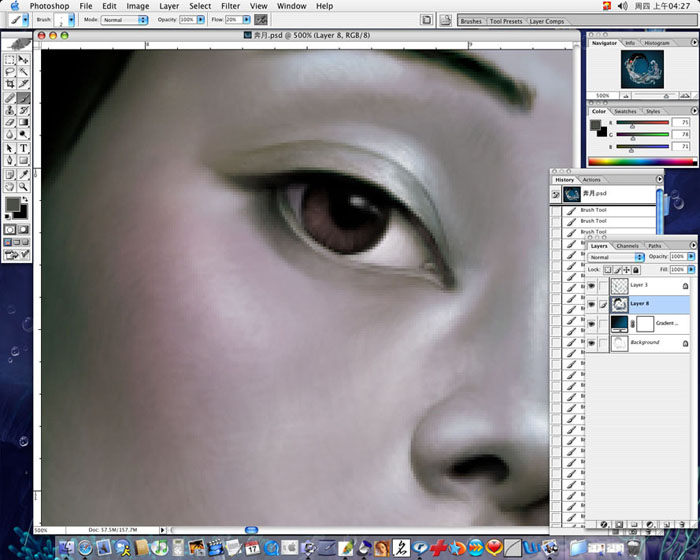Viewport: 700px width, 560px height.
Task: Select the Brush tool in toolbox
Action: tap(23, 98)
